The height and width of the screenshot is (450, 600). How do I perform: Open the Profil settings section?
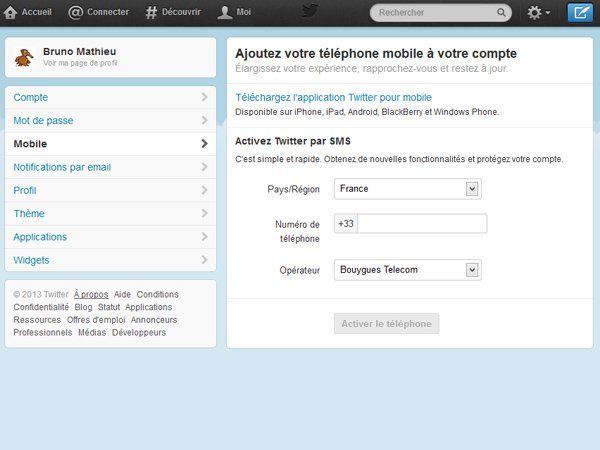pos(110,190)
